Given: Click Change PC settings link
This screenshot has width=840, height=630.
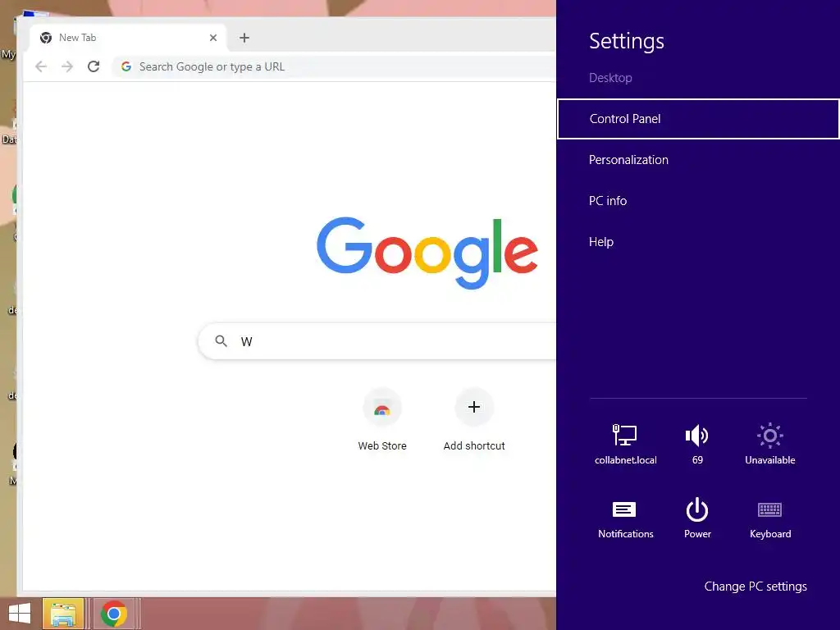Looking at the screenshot, I should click(x=756, y=587).
